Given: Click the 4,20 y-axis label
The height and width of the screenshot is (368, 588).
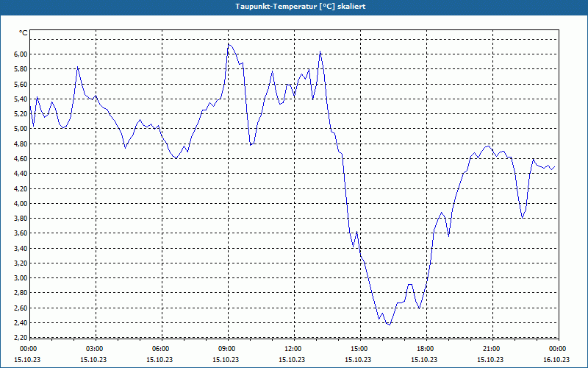Looking at the screenshot, I should pyautogui.click(x=21, y=188).
